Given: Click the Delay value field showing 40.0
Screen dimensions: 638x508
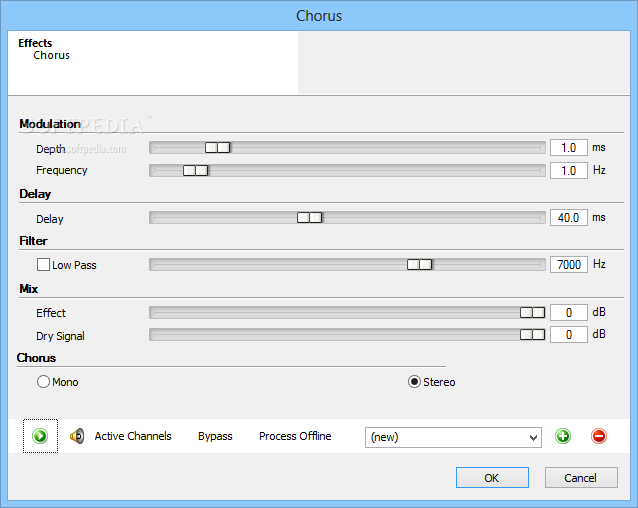Looking at the screenshot, I should click(x=569, y=218).
